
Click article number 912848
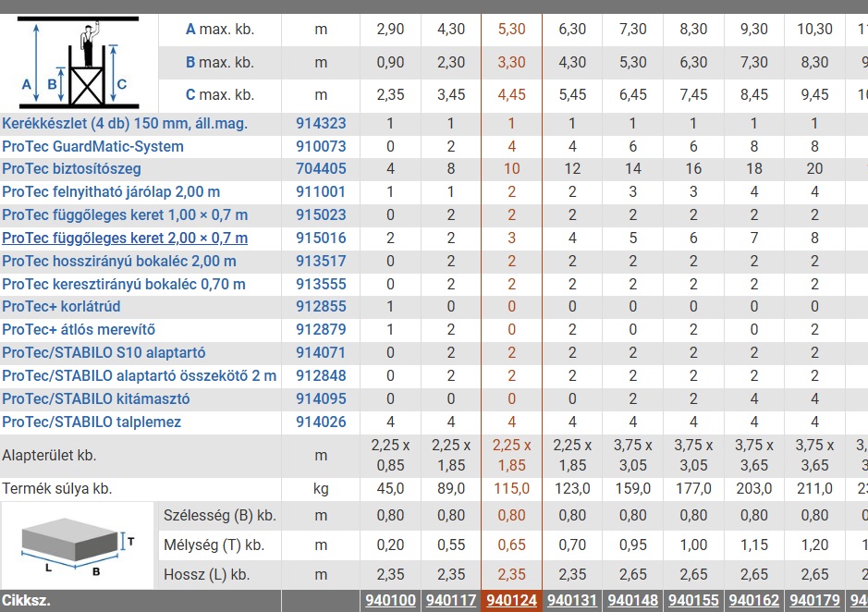[321, 375]
